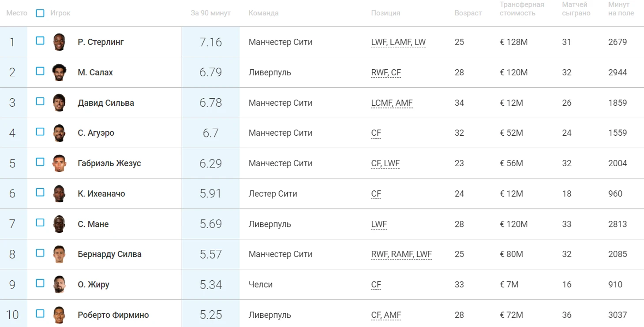Sort by Трансферная стоимость header

pos(522,9)
